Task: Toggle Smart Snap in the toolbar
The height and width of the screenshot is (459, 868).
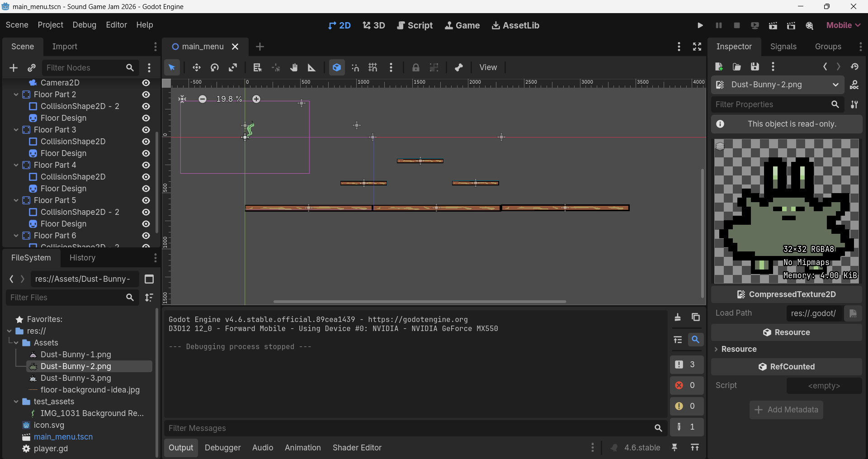Action: [x=355, y=67]
